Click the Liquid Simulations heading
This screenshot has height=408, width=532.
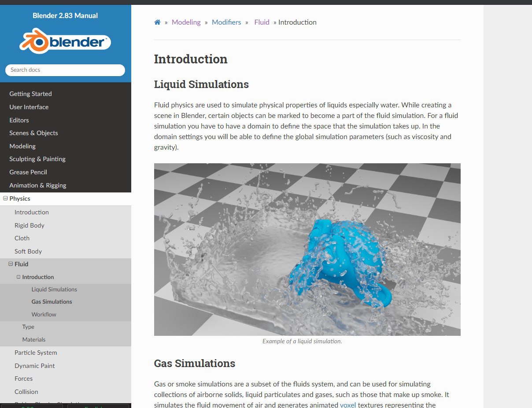[x=201, y=84]
